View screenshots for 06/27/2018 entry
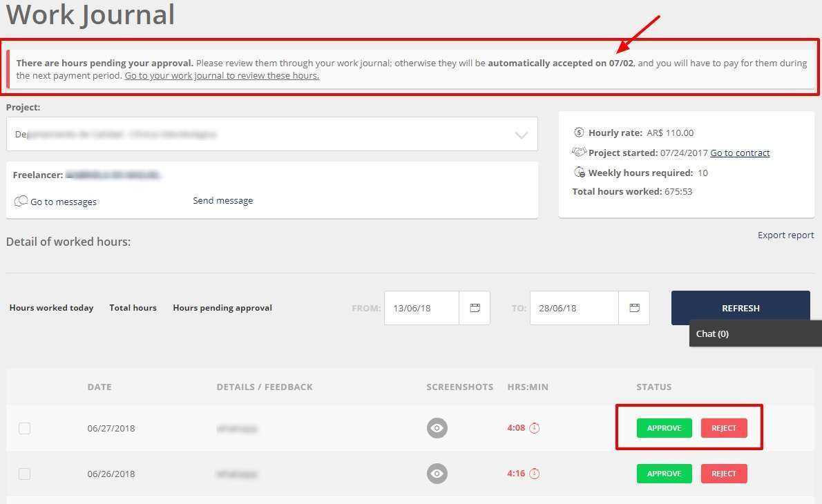Image resolution: width=822 pixels, height=504 pixels. click(x=437, y=428)
